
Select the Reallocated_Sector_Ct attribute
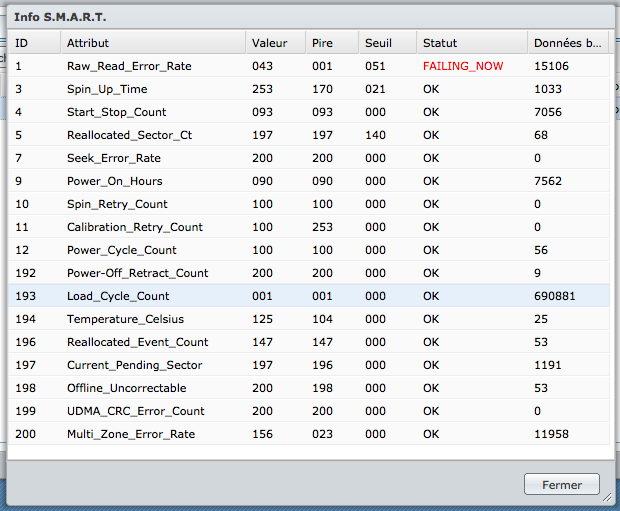(129, 135)
